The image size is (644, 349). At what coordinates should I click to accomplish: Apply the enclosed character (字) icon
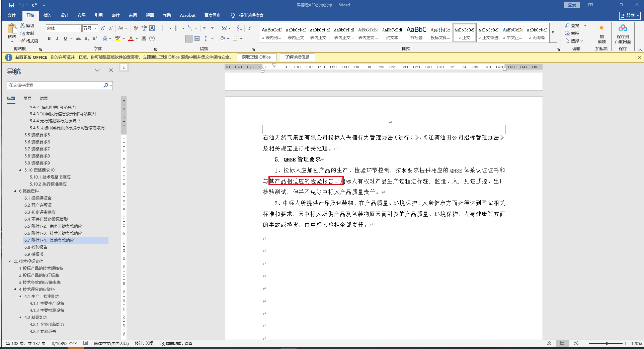tap(152, 38)
